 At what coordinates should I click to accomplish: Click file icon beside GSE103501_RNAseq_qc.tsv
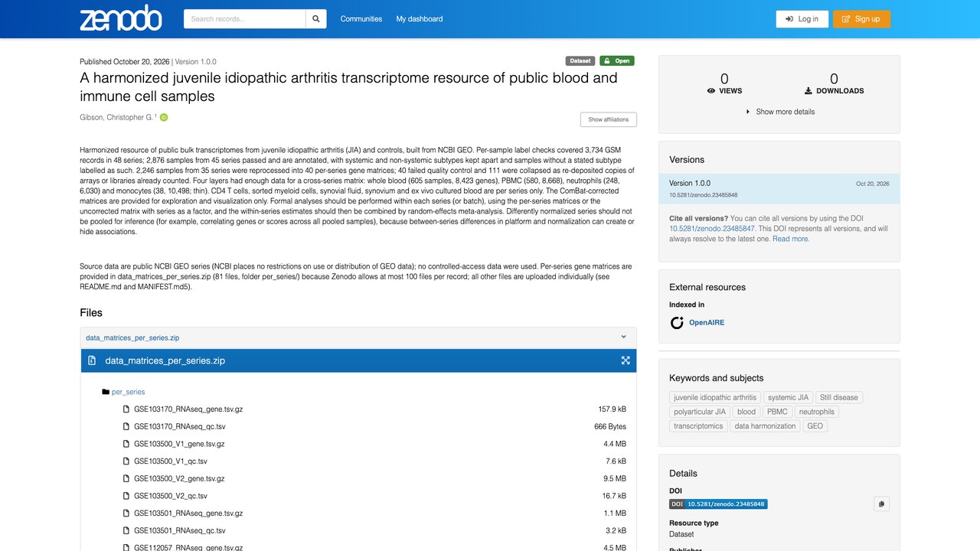tap(126, 531)
